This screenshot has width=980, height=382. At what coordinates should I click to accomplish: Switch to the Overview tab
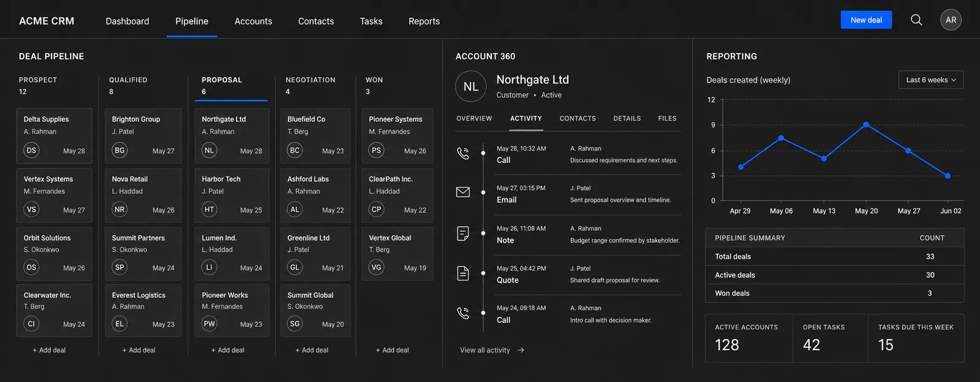pos(474,119)
